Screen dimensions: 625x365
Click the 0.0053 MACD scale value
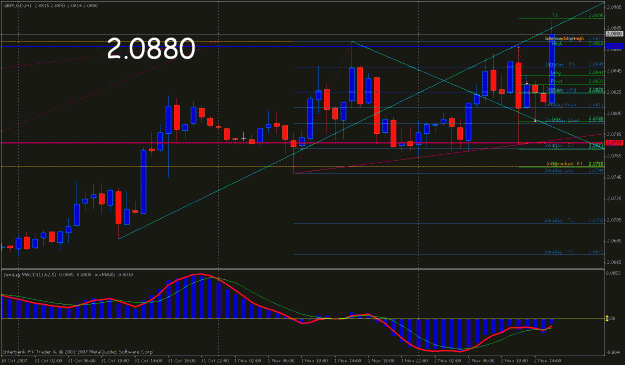(613, 273)
